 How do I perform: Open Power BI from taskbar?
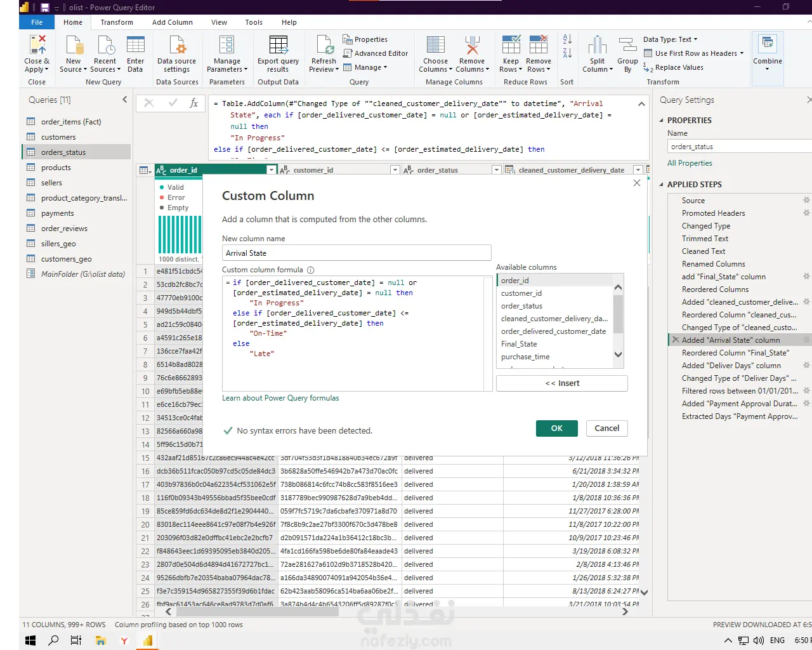[147, 640]
